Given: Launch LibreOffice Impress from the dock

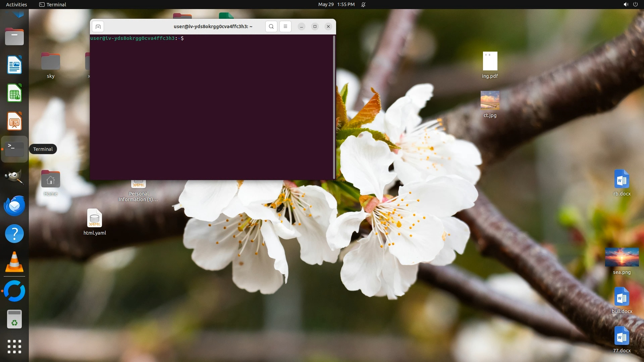Looking at the screenshot, I should click(14, 121).
